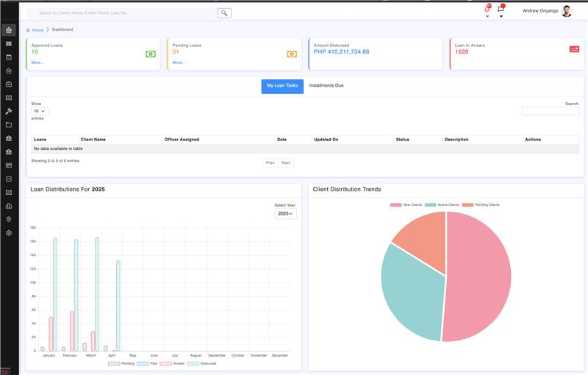Click the money icon below the briefcase icon
This screenshot has width=588, height=375.
tap(9, 98)
